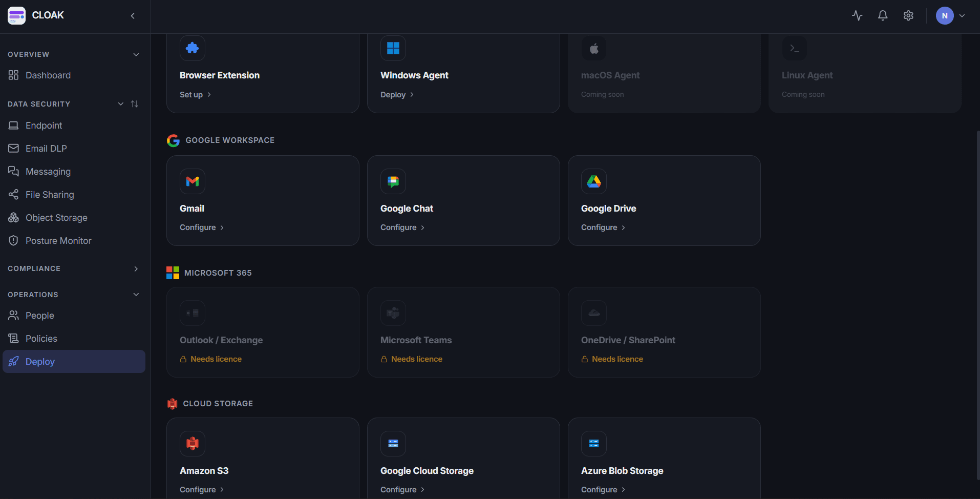Click Coming soon under Linux Agent

pyautogui.click(x=803, y=94)
